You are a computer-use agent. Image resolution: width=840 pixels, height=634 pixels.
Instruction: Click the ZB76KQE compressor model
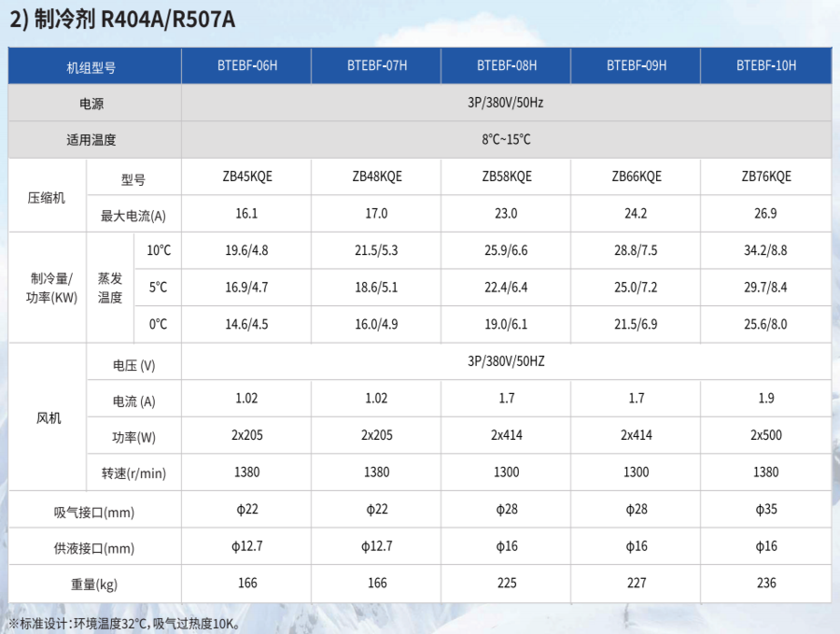point(765,176)
